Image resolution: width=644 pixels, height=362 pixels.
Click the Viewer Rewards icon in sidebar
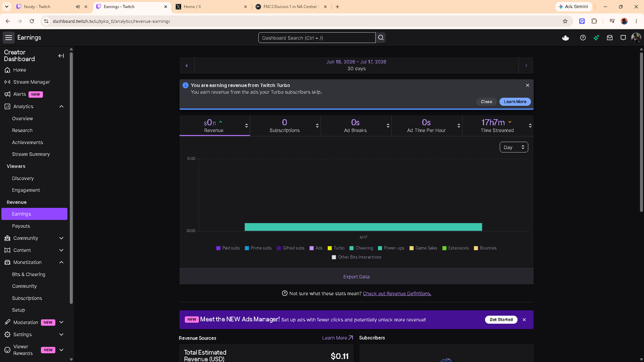[8, 350]
